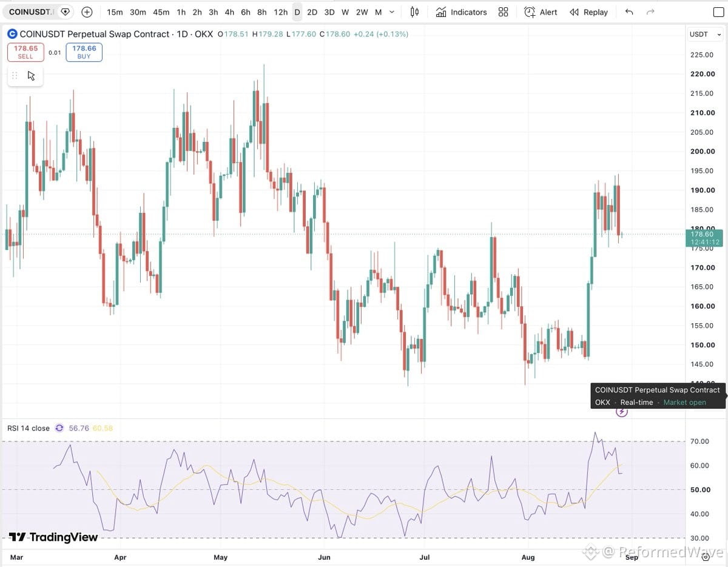Select the arrow cursor tool
728x567 pixels.
coord(31,76)
